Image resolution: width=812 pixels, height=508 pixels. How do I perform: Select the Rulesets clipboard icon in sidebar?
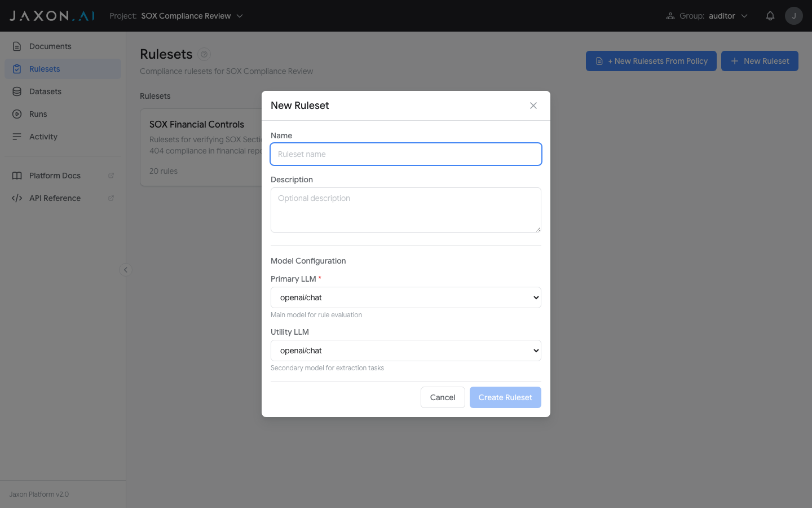point(18,68)
